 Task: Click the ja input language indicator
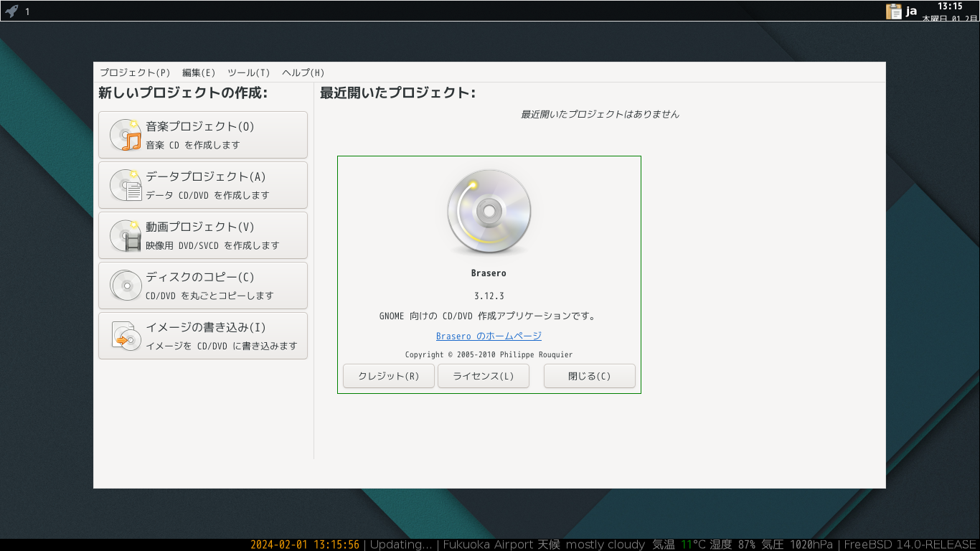pos(912,11)
